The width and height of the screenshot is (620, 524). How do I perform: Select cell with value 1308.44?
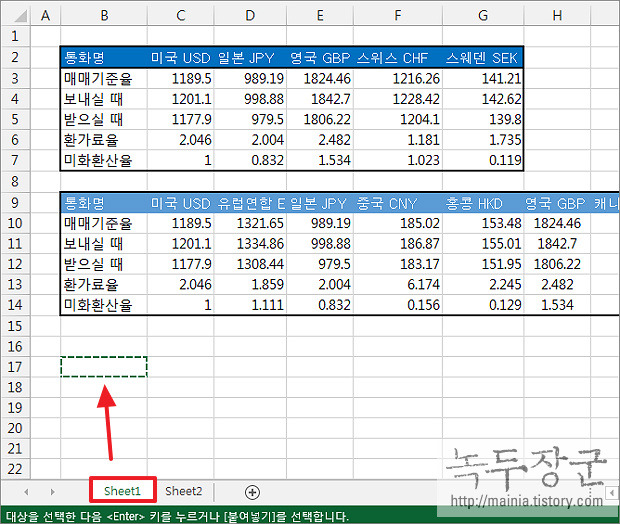250,264
